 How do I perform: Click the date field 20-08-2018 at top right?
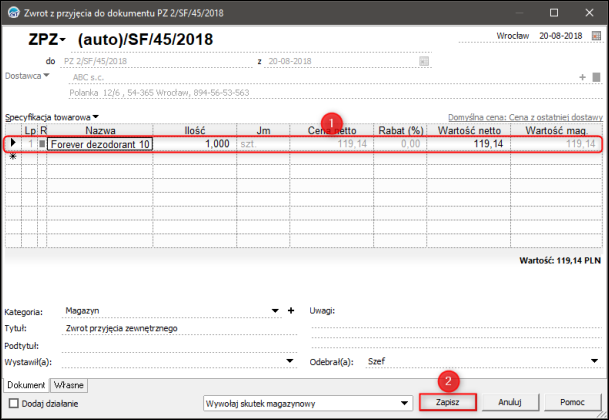pos(560,36)
